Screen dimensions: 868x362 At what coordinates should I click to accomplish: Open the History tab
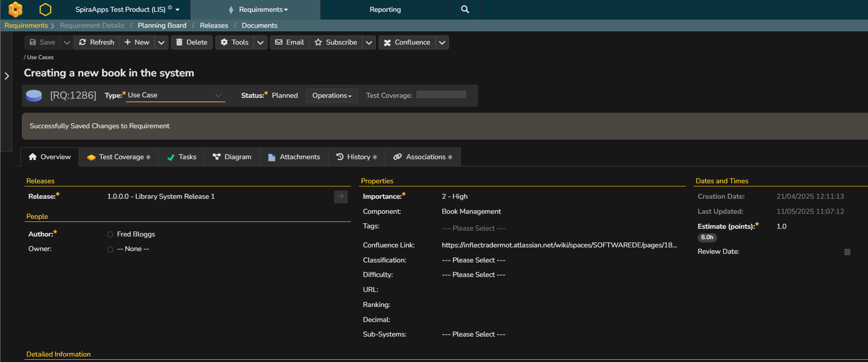coord(356,157)
